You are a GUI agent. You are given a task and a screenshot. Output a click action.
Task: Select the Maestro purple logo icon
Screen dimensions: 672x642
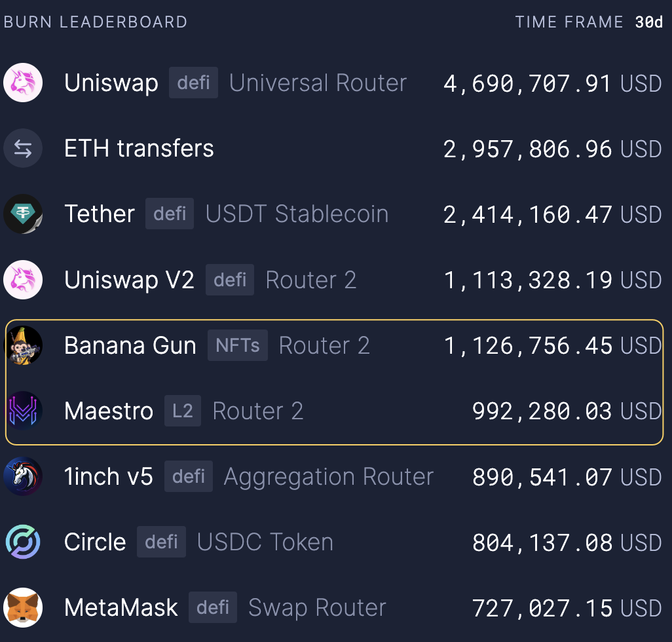[x=23, y=411]
